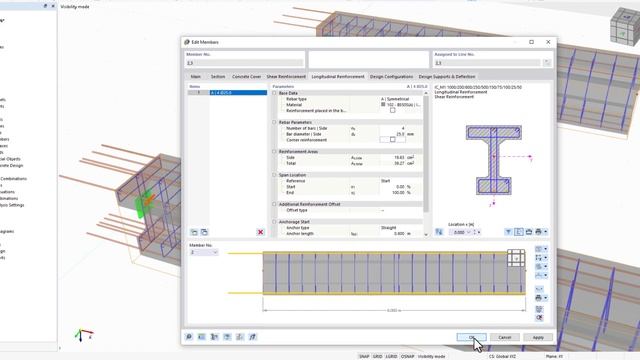Open print dropdown arrow under section preview
640x360 pixels.
click(x=546, y=232)
